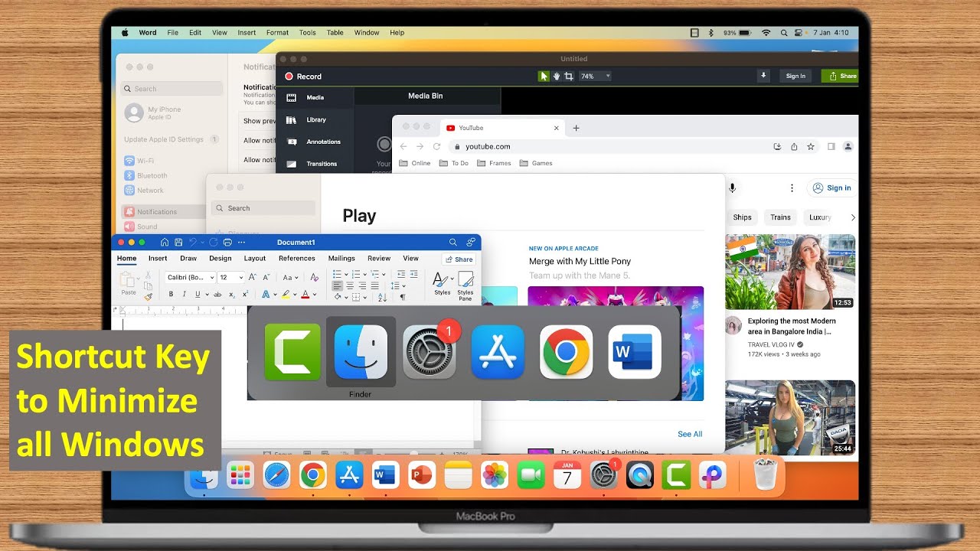Open the line spacing dropdown in Word

point(403,285)
